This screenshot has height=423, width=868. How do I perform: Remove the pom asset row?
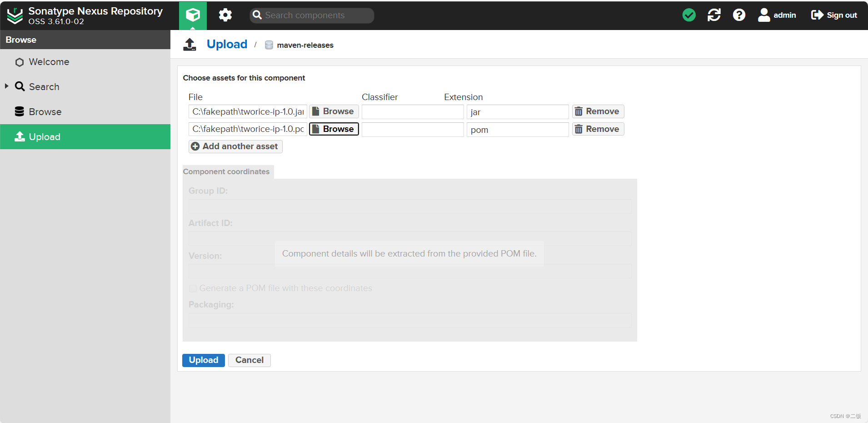(x=598, y=129)
